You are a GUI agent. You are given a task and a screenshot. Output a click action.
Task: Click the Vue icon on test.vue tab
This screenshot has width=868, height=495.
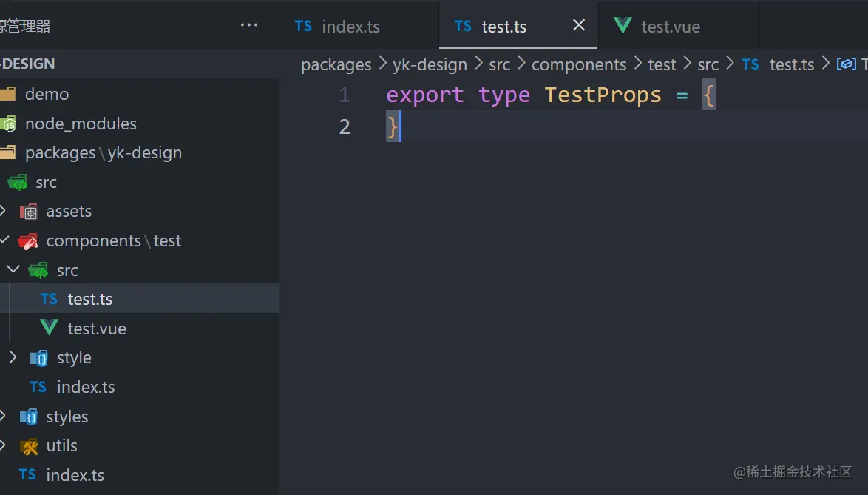click(x=623, y=25)
